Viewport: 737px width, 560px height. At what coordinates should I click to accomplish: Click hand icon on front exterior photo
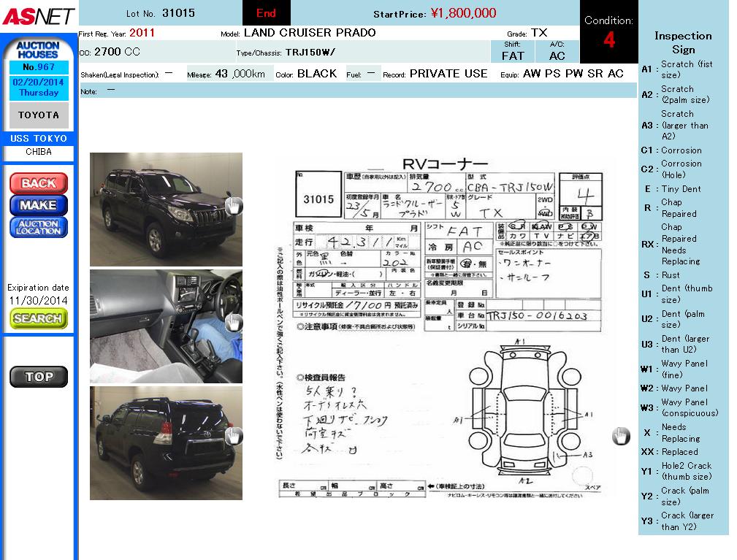(233, 206)
